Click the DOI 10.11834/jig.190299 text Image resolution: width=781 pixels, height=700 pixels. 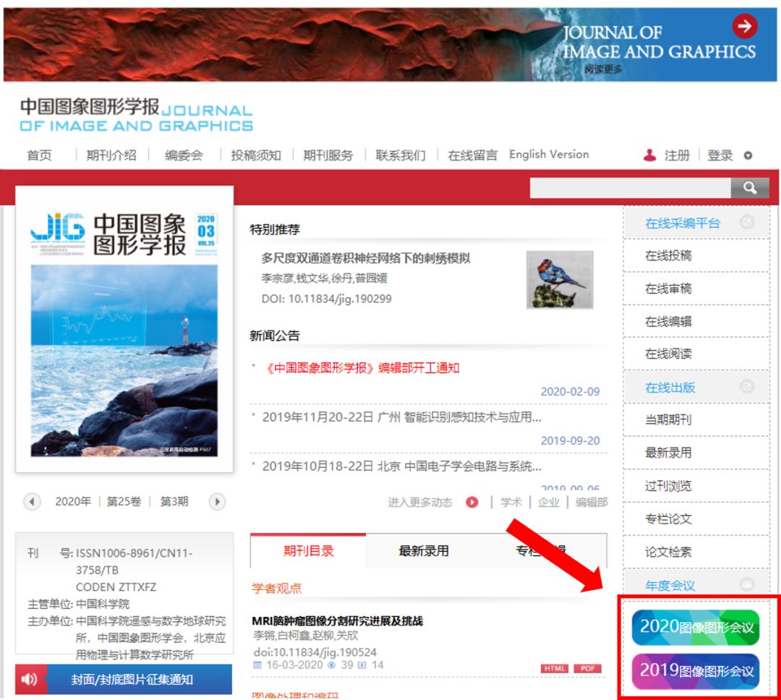[327, 299]
